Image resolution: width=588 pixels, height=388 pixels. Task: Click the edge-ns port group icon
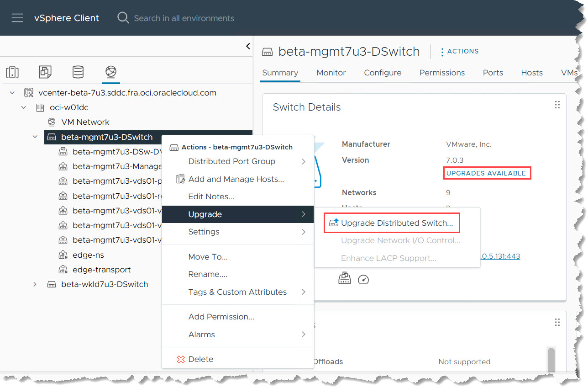pyautogui.click(x=63, y=255)
